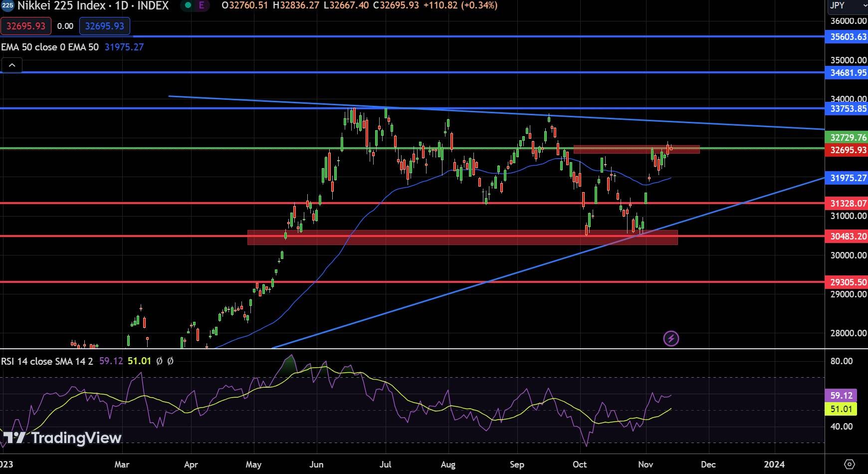The height and width of the screenshot is (474, 868).
Task: Click the Jun label on time axis
Action: coord(316,464)
